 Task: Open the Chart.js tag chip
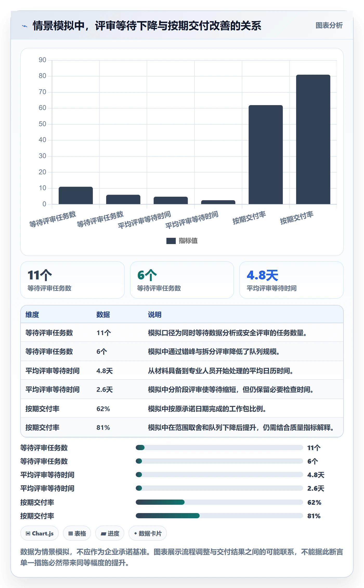[40, 533]
